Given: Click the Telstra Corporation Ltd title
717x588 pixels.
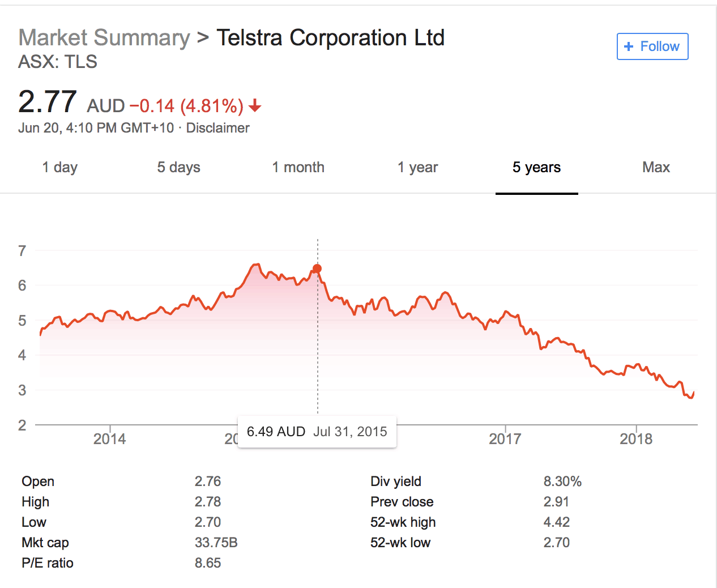Looking at the screenshot, I should [330, 38].
